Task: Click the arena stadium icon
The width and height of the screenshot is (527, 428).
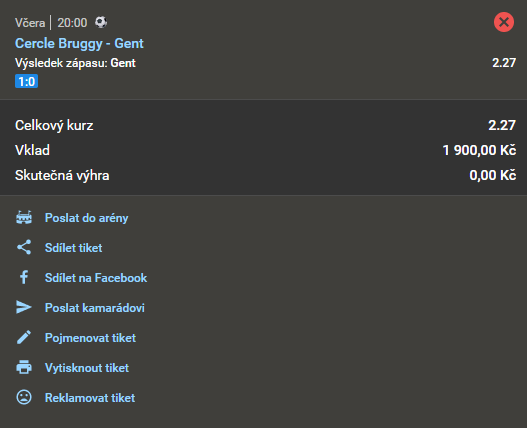Action: pos(24,218)
